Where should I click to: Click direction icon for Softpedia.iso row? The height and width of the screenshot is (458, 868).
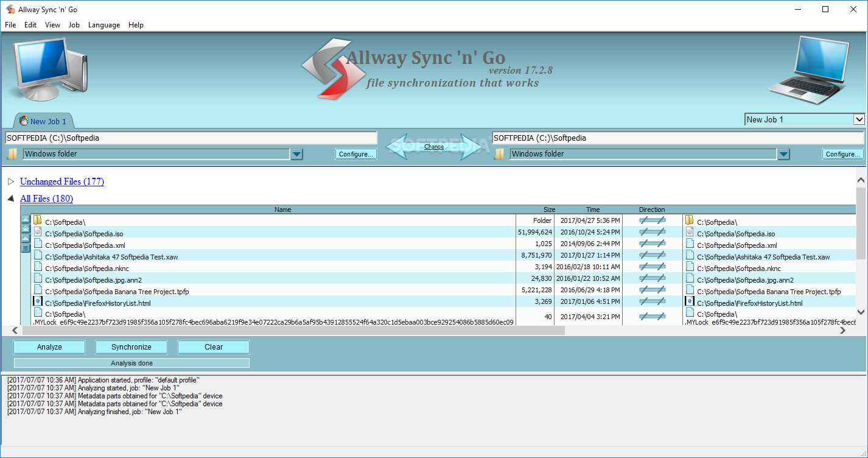click(x=652, y=232)
